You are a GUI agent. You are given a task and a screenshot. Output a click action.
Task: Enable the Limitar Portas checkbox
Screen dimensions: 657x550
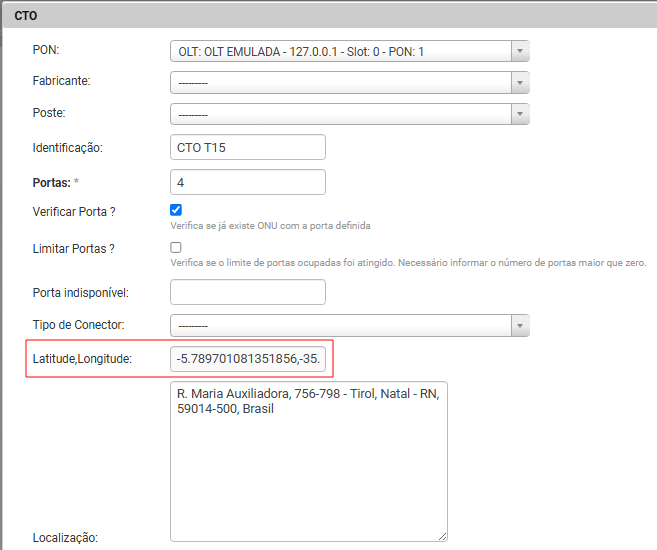pos(176,247)
